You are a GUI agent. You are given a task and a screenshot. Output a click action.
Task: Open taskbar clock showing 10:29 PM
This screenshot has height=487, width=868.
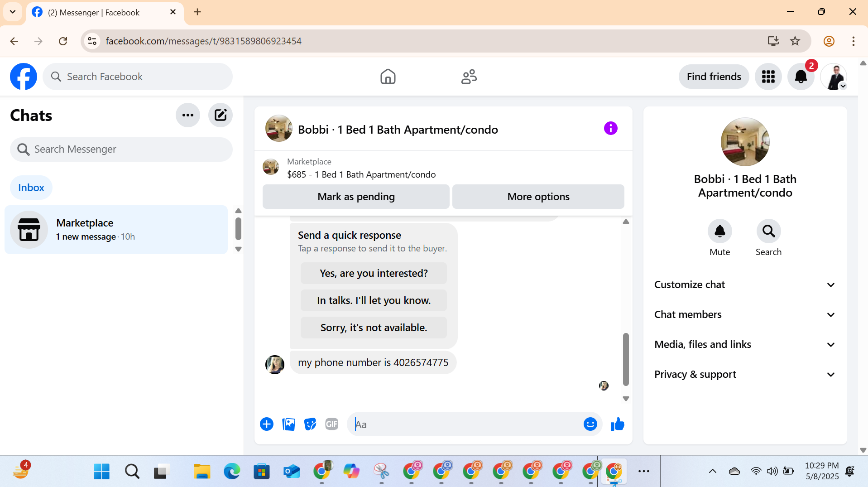822,471
